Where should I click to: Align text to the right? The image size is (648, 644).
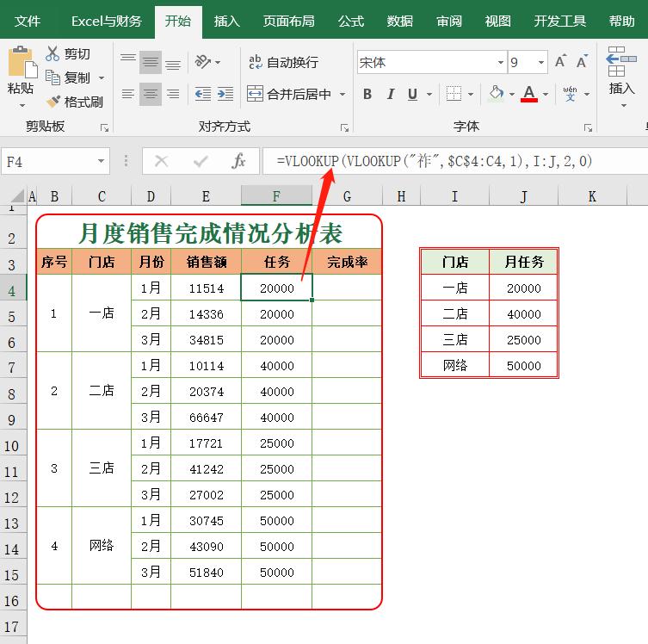[173, 94]
